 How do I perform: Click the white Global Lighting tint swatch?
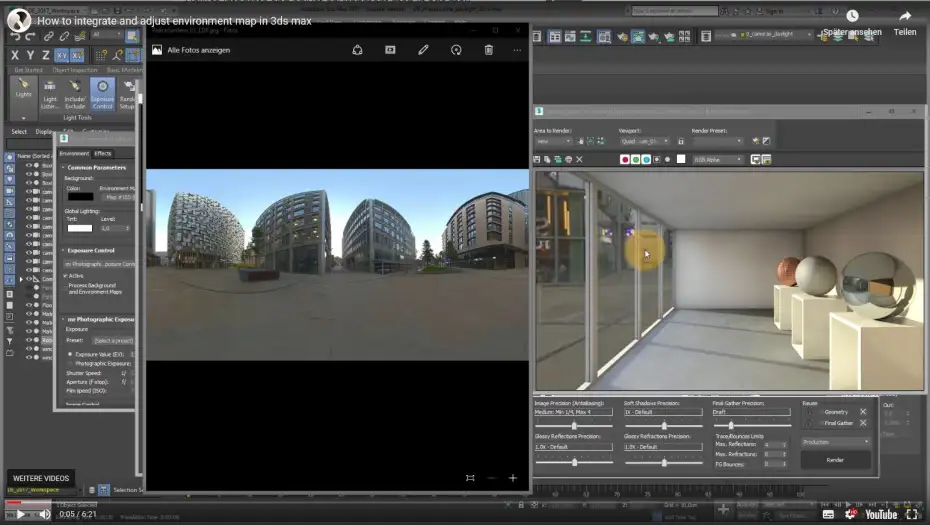tap(80, 228)
